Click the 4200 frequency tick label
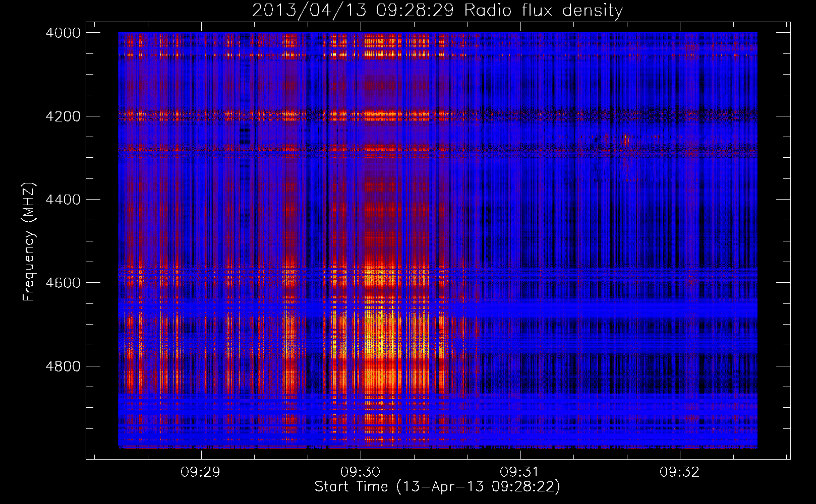 coord(63,116)
